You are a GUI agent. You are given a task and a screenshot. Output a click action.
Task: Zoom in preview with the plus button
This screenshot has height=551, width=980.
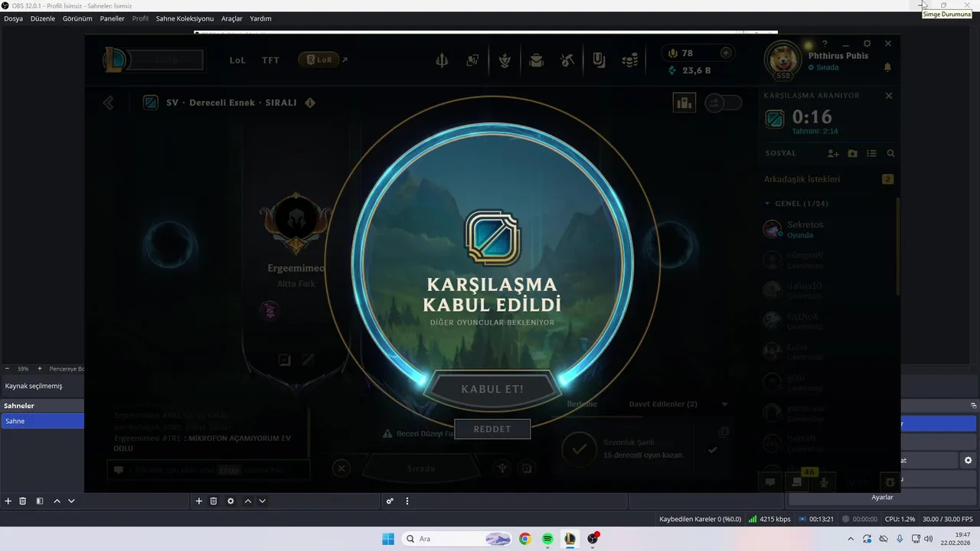click(x=40, y=369)
